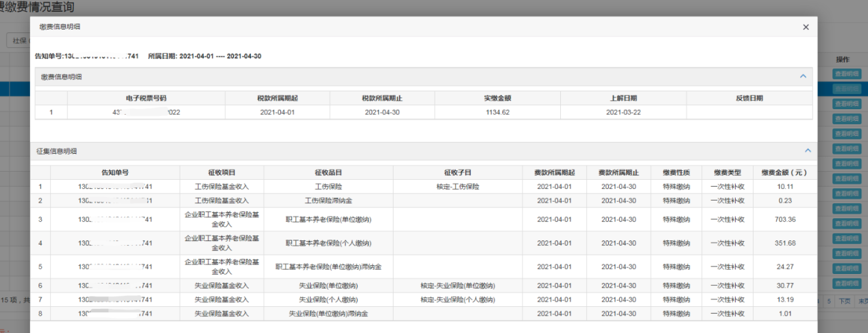Viewport: 868px width, 333px height.
Task: Click the 核定-工伤保险 sub-item cell
Action: 457,186
